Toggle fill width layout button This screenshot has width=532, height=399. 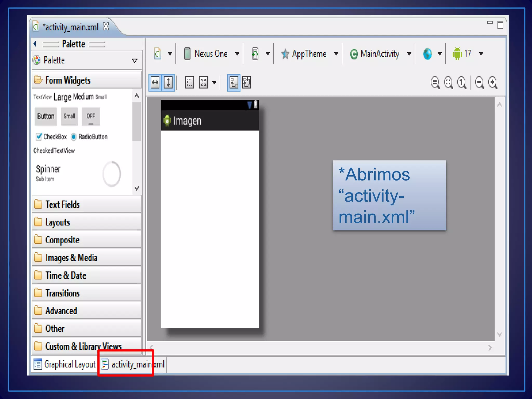[155, 83]
